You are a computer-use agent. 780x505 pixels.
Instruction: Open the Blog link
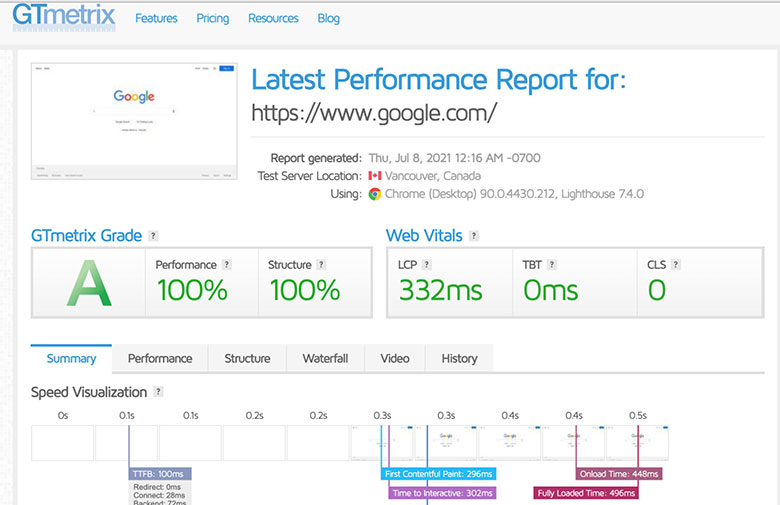tap(328, 18)
